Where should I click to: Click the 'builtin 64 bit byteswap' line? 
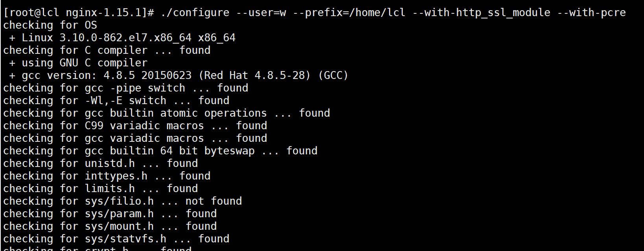(161, 151)
